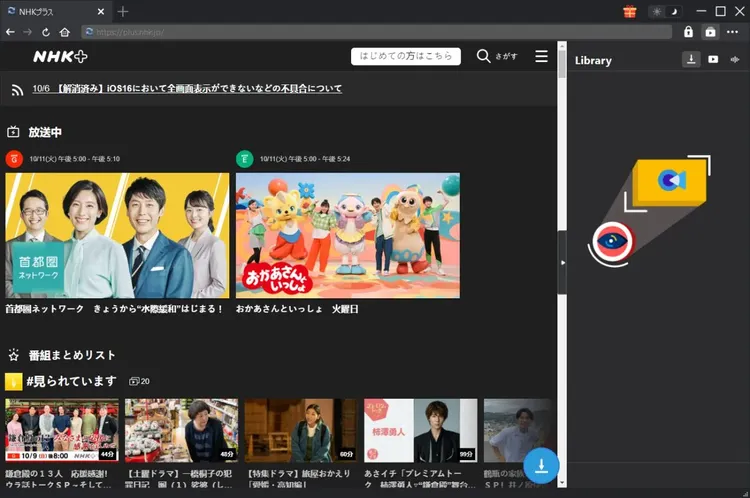Select the NHKプラス tab
This screenshot has width=750, height=498.
click(50, 11)
